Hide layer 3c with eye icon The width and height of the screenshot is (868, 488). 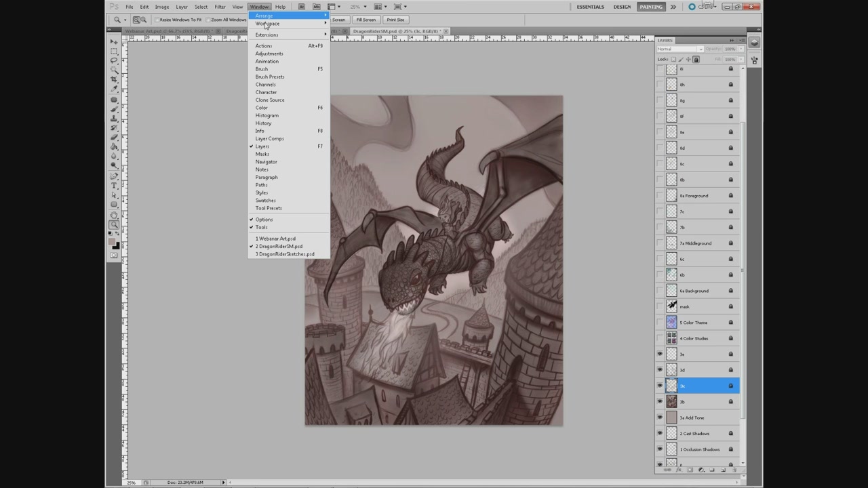[660, 386]
